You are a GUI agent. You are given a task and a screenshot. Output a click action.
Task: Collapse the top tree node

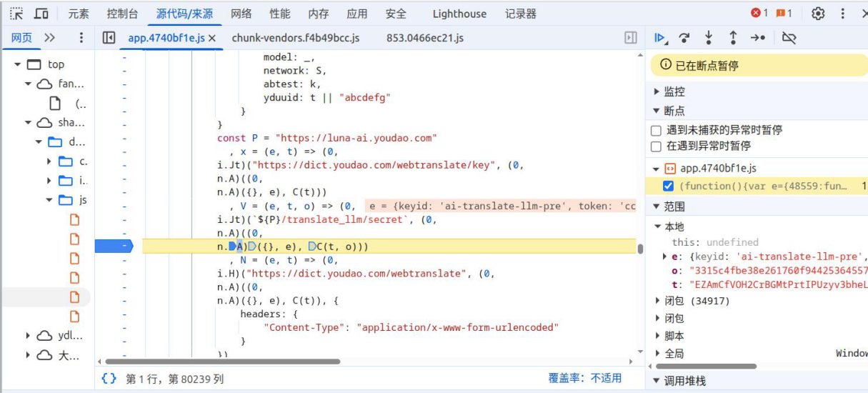tap(17, 64)
